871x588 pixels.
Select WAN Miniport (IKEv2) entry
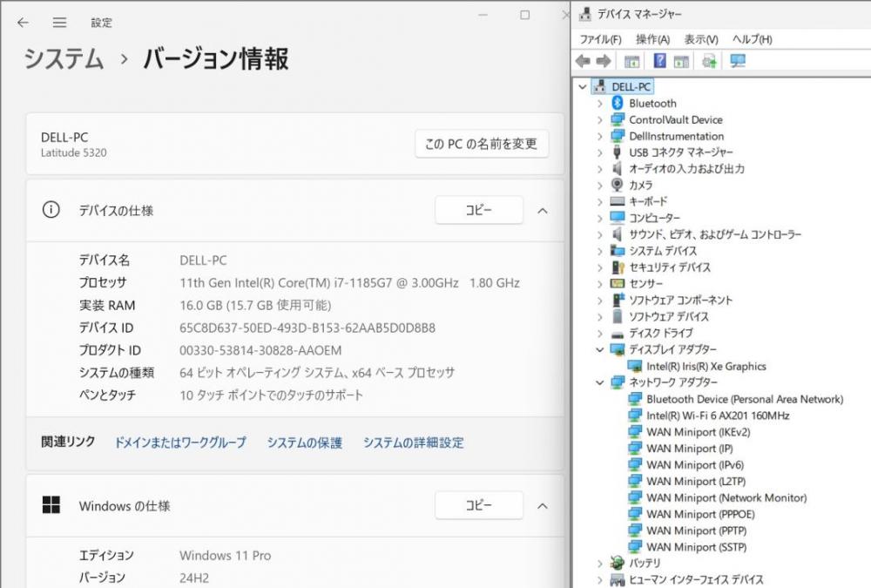(699, 432)
